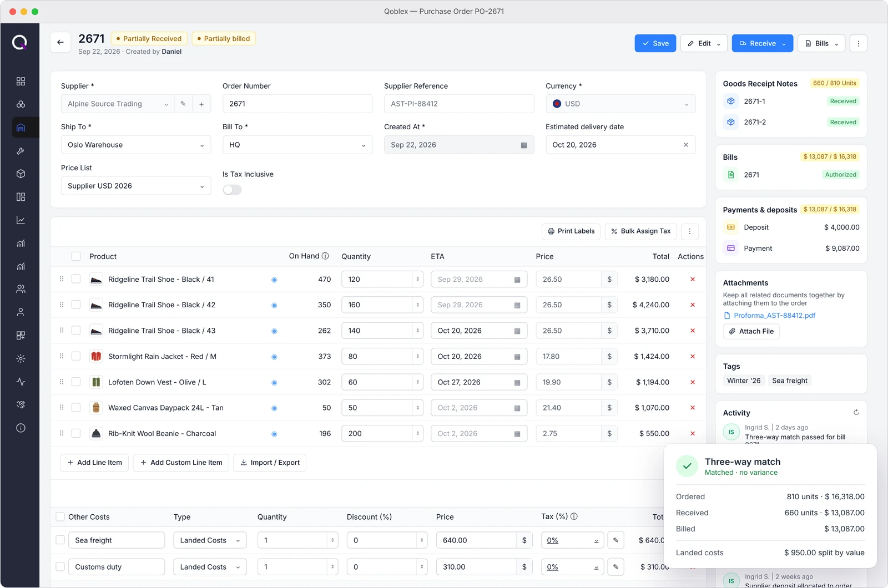This screenshot has height=588, width=888.
Task: Click Bulk Assign Tax
Action: (640, 231)
